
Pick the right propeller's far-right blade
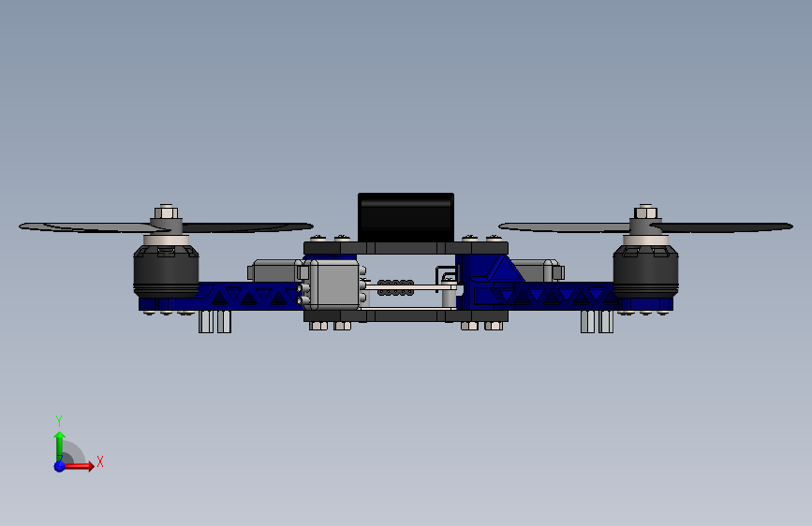(722, 227)
